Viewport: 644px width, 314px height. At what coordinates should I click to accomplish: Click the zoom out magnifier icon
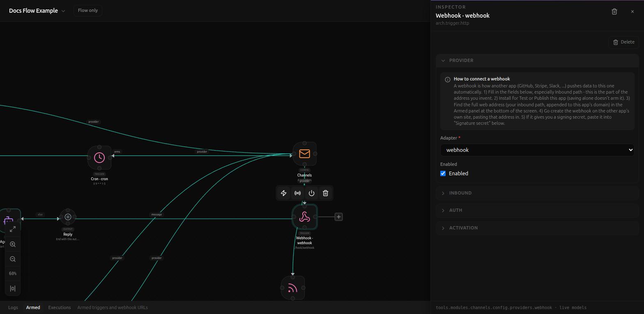pyautogui.click(x=13, y=259)
